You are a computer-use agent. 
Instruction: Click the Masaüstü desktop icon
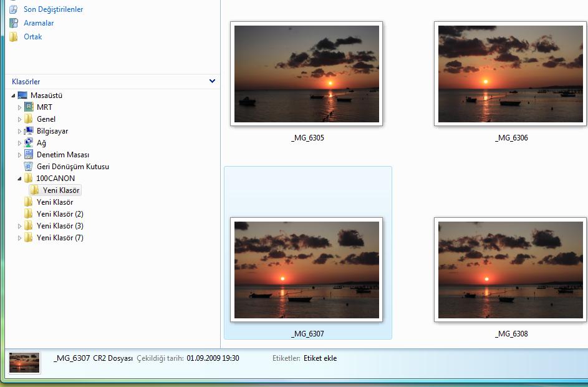pos(22,96)
